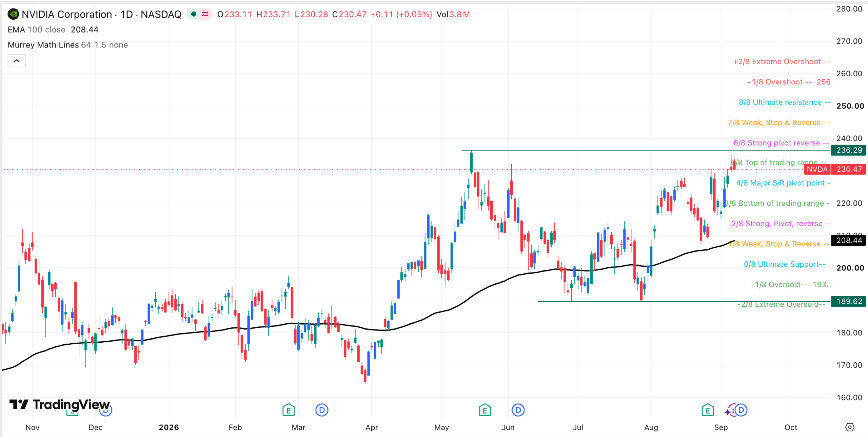Viewport: 868px width, 437px height.
Task: Click the close value C230.47
Action: [349, 14]
